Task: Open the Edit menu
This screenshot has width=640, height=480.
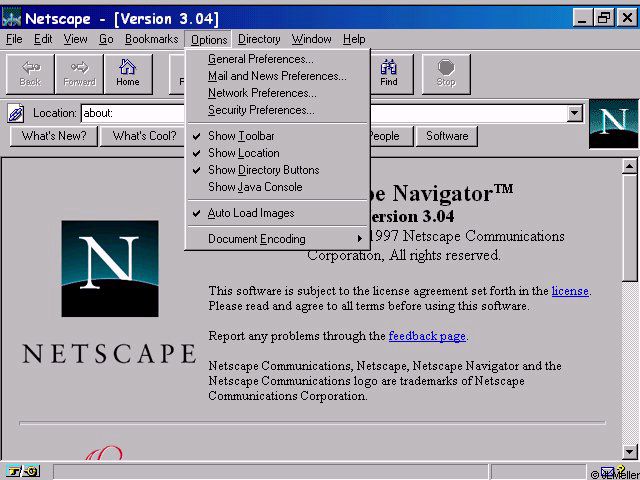Action: [x=43, y=39]
